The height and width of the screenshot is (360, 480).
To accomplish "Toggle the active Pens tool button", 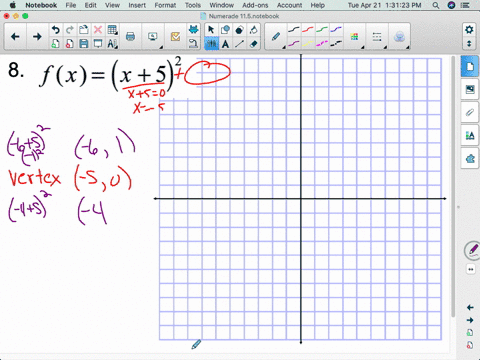I will pos(211,44).
